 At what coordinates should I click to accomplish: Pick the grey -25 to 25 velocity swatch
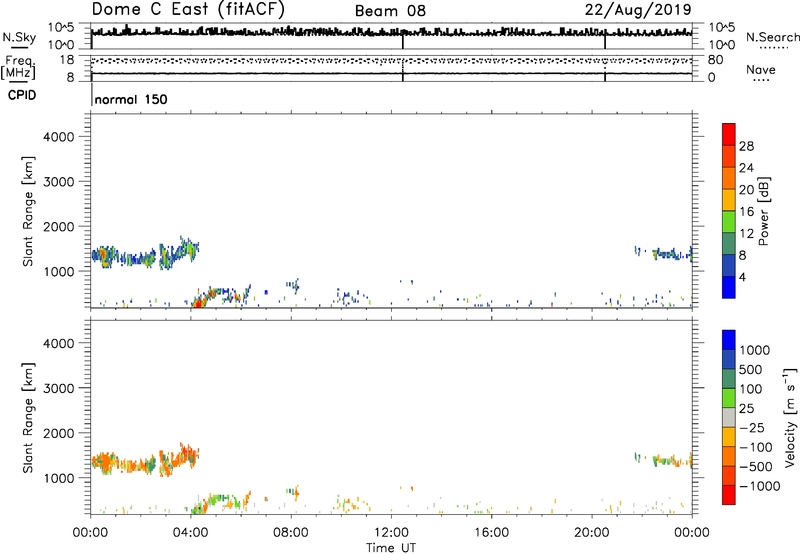(729, 417)
